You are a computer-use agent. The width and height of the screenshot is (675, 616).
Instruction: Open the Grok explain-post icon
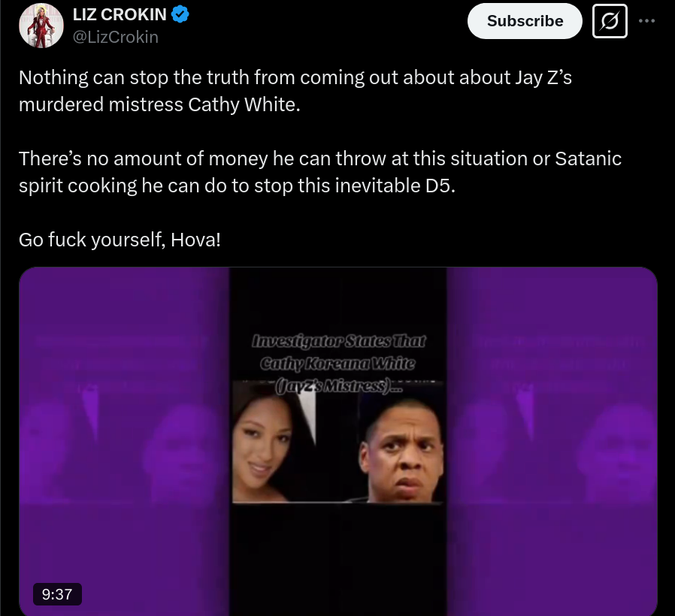(x=610, y=21)
